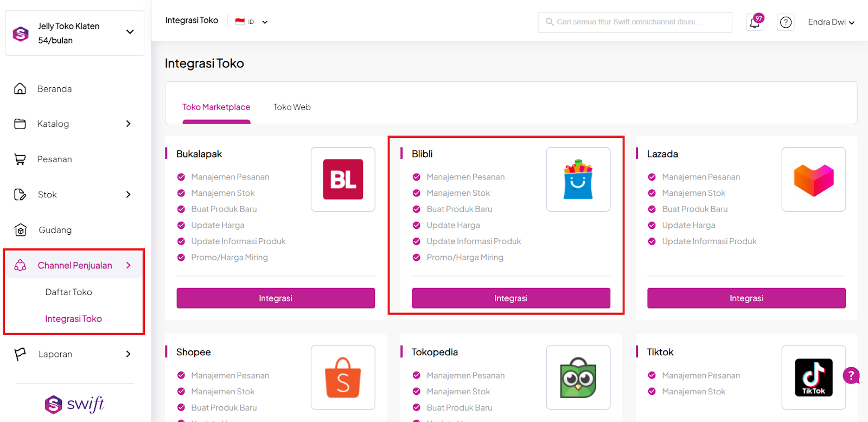Click Blibli Update Harga checkmark
Viewport: 868px width, 422px height.
[417, 225]
